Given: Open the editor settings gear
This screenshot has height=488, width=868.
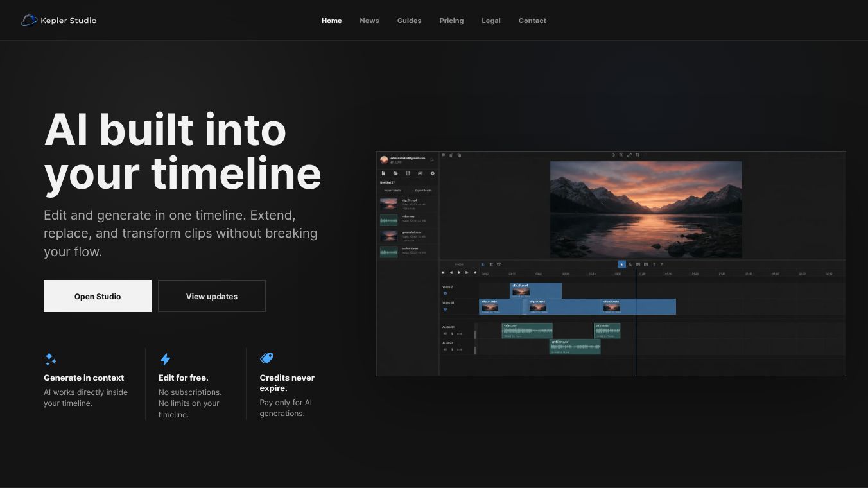Looking at the screenshot, I should [433, 173].
